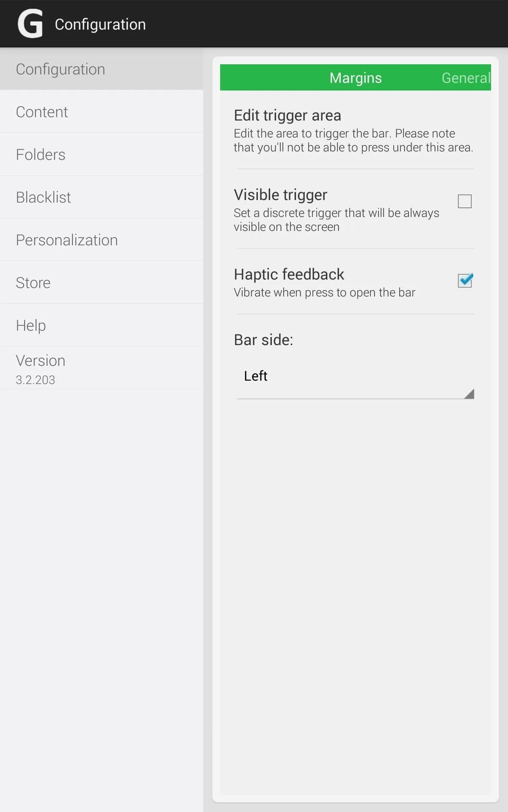Viewport: 508px width, 812px height.
Task: Open the Store section
Action: tap(102, 283)
